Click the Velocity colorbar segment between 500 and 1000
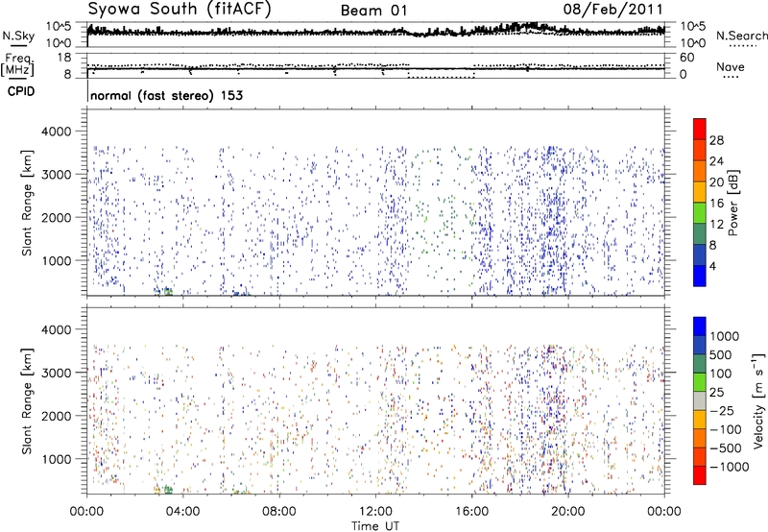768x532 pixels. click(x=700, y=345)
